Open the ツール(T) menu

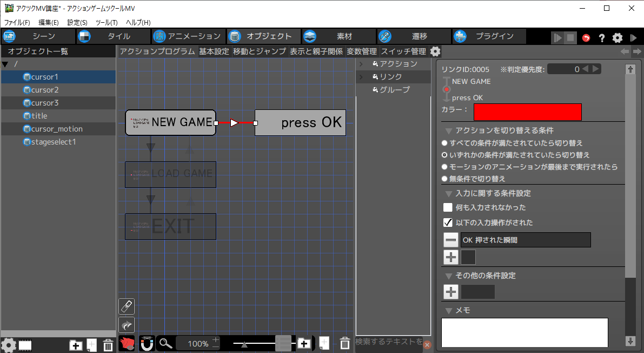tap(107, 23)
